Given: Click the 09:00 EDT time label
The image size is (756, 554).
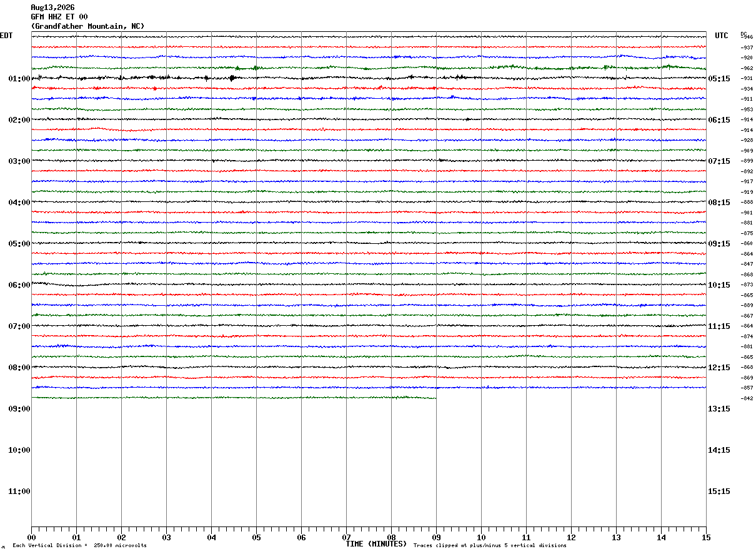Looking at the screenshot, I should (19, 409).
